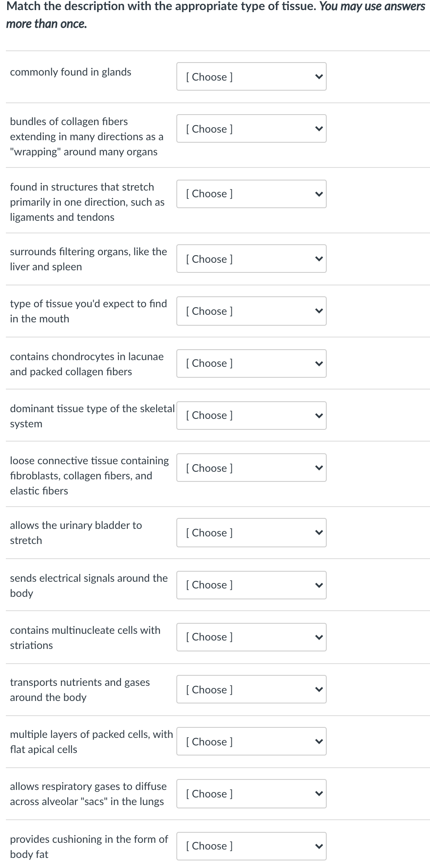The height and width of the screenshot is (868, 430).
Task: Choose tissue for the mouth description
Action: 252,311
